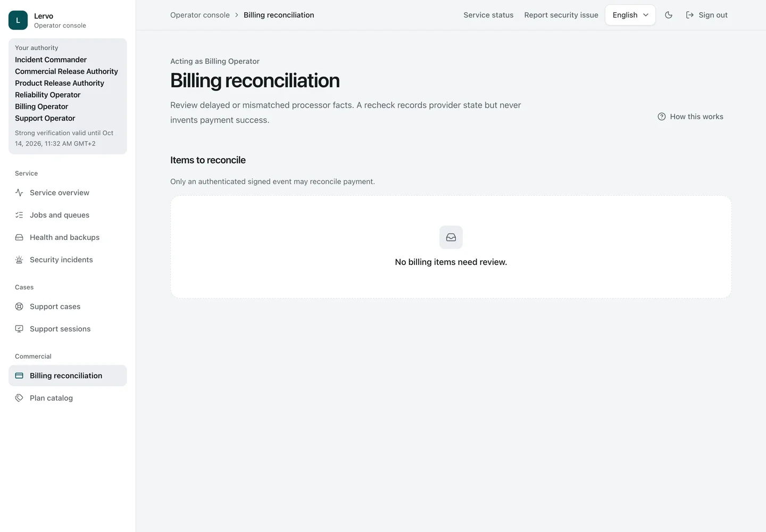Go to Jobs and queues
The image size is (766, 532).
(x=68, y=215)
